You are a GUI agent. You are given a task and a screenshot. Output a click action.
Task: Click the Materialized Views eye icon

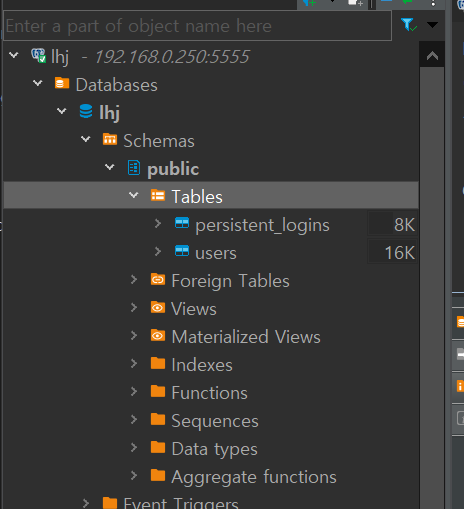pos(158,335)
